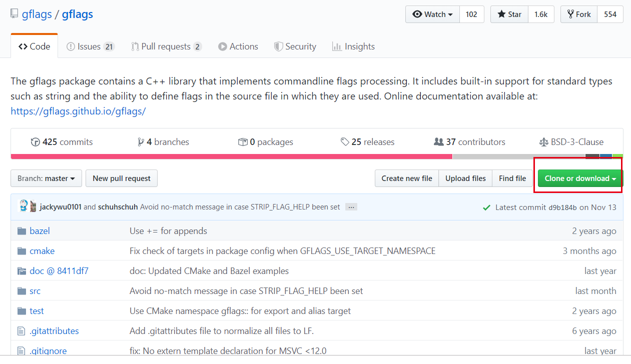Switch to the Issues tab

pos(91,46)
